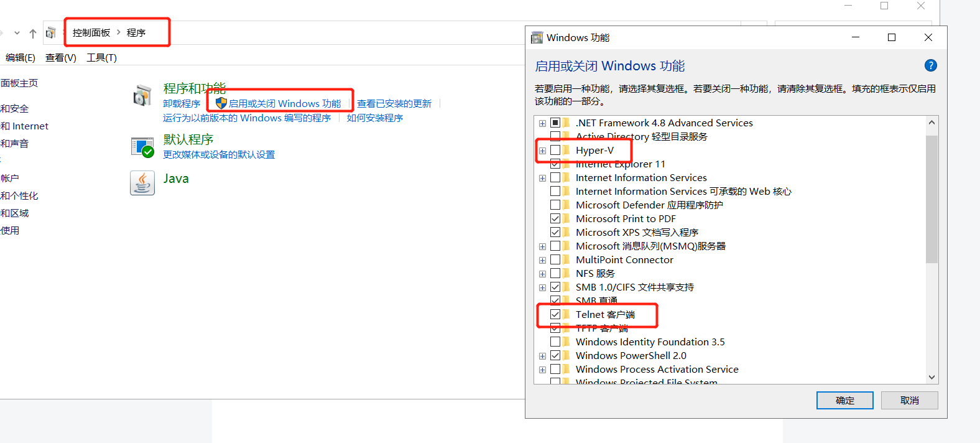980x443 pixels.
Task: Click the 取消 button
Action: (x=910, y=400)
